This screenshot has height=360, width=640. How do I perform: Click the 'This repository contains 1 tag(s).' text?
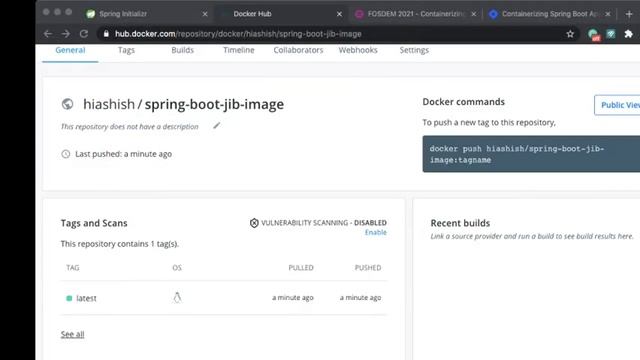click(120, 244)
